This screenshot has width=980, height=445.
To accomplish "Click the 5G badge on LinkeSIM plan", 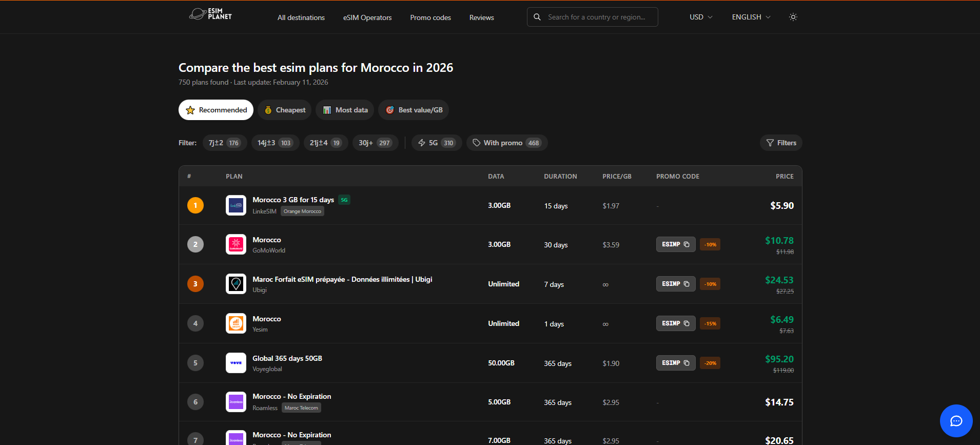I will (x=344, y=200).
